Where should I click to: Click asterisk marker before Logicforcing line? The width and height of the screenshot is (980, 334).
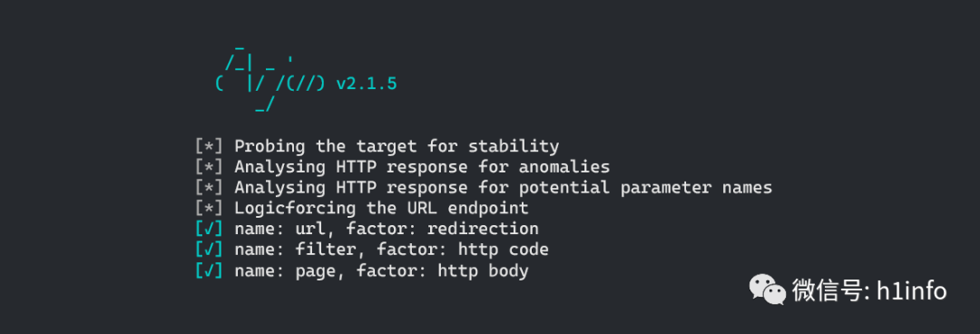[209, 208]
